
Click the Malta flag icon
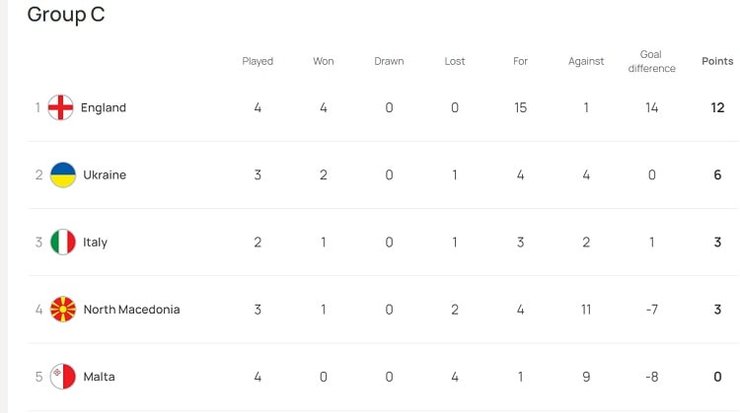(63, 377)
